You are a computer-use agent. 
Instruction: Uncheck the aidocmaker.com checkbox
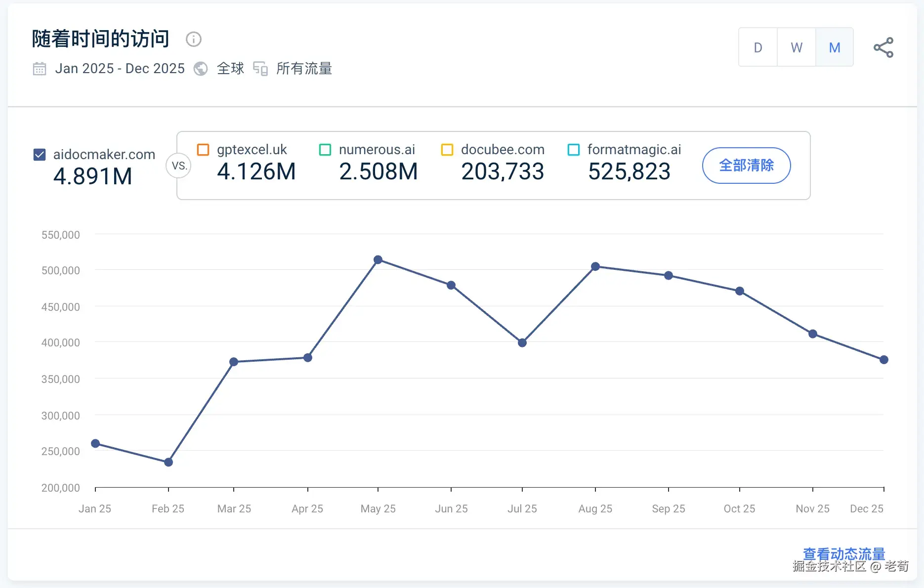click(x=40, y=155)
